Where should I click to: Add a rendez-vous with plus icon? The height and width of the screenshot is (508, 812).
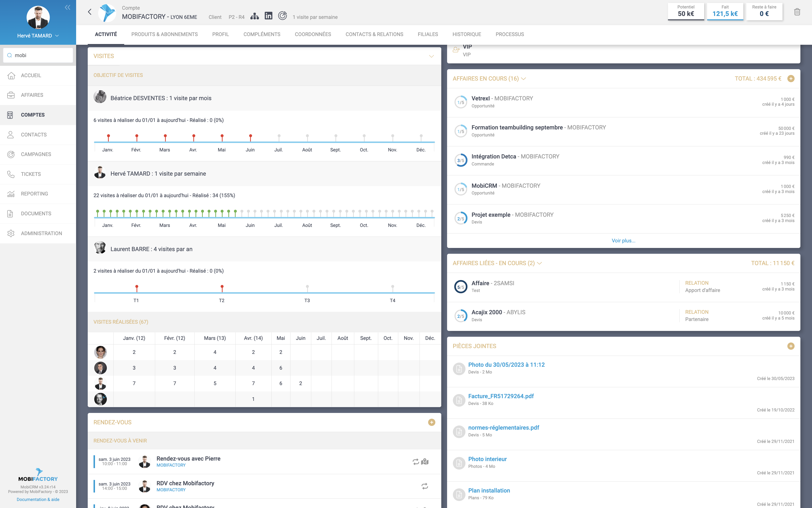(432, 422)
